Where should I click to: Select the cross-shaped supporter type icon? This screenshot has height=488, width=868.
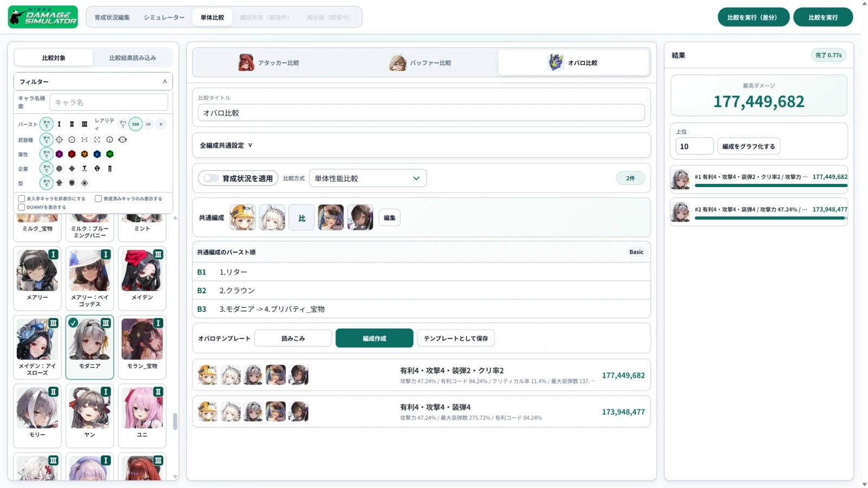85,183
